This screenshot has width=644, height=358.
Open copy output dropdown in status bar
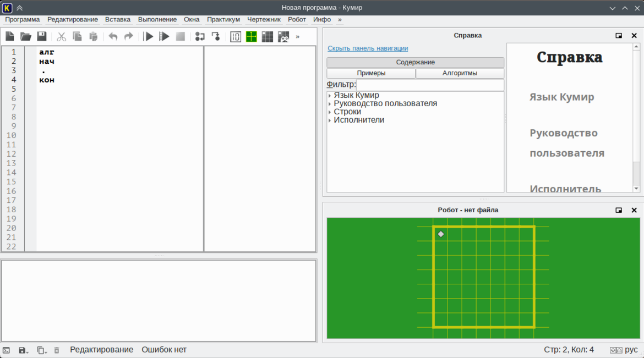click(41, 350)
